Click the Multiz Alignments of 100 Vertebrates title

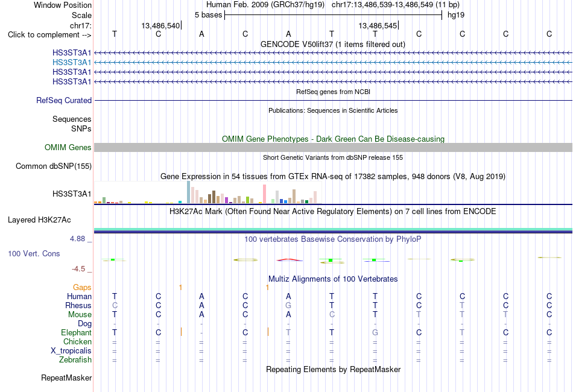(x=333, y=279)
